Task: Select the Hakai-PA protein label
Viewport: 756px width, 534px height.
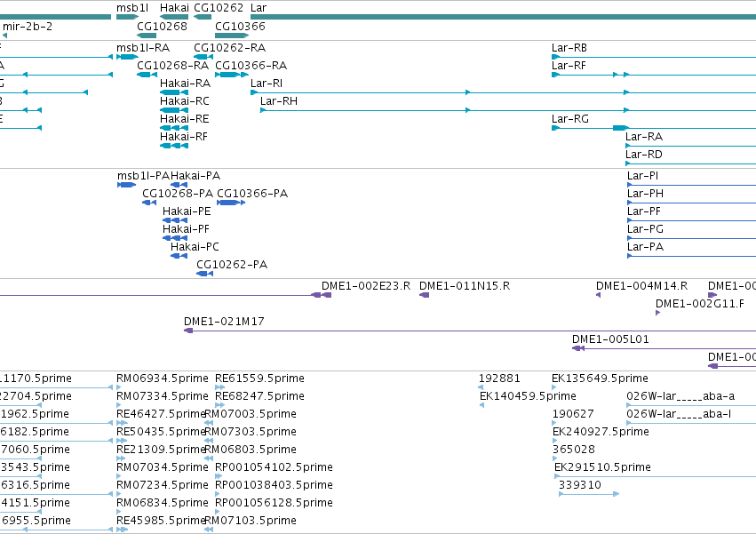Action: [x=195, y=176]
